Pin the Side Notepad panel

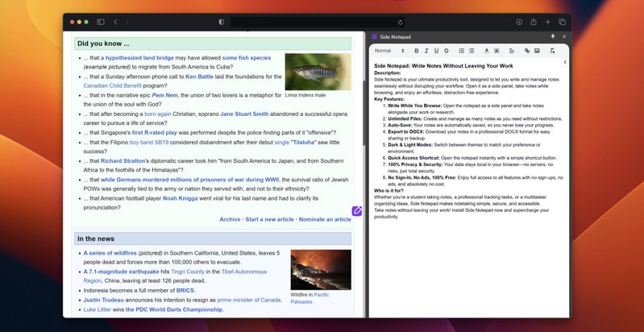[553, 36]
